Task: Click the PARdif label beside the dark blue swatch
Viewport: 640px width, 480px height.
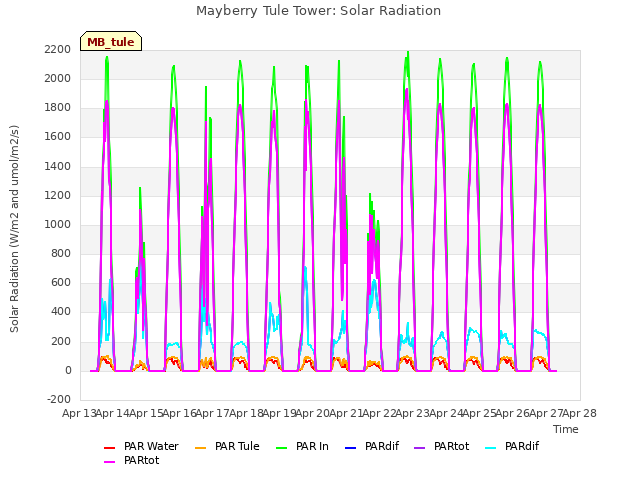Action: pyautogui.click(x=382, y=447)
